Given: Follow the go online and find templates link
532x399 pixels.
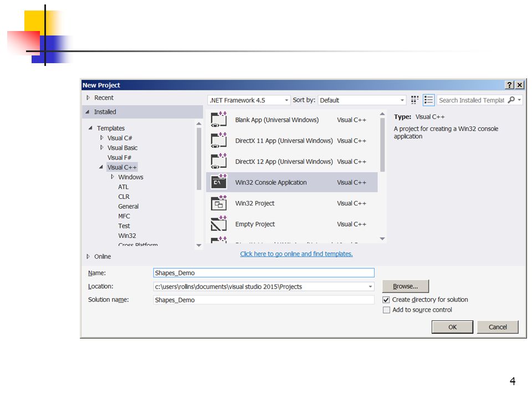Looking at the screenshot, I should pyautogui.click(x=296, y=254).
